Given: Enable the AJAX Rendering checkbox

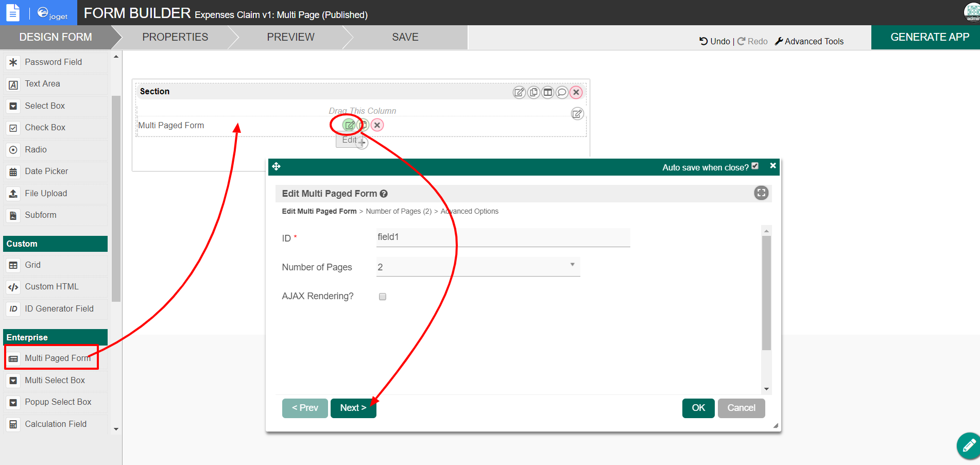Looking at the screenshot, I should click(x=383, y=297).
